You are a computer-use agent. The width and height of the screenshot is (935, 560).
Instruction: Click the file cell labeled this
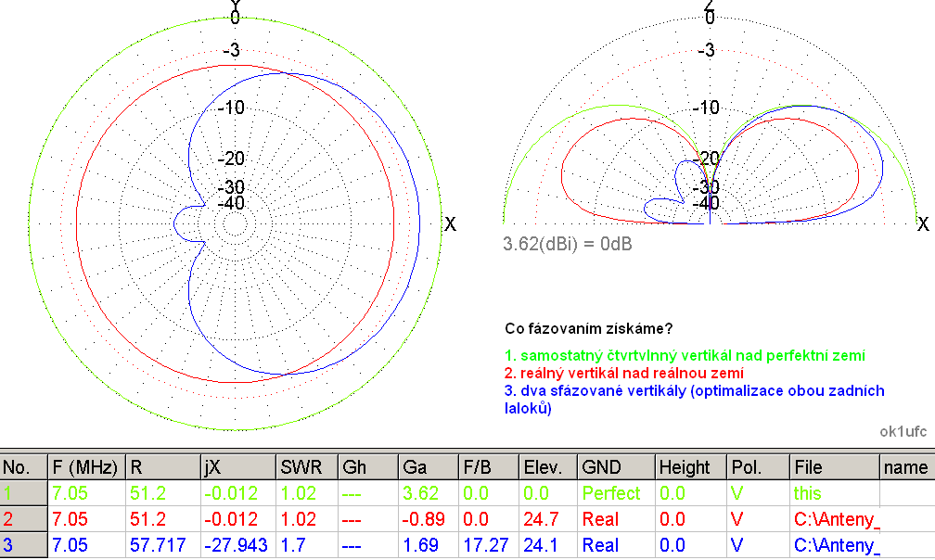tap(807, 493)
